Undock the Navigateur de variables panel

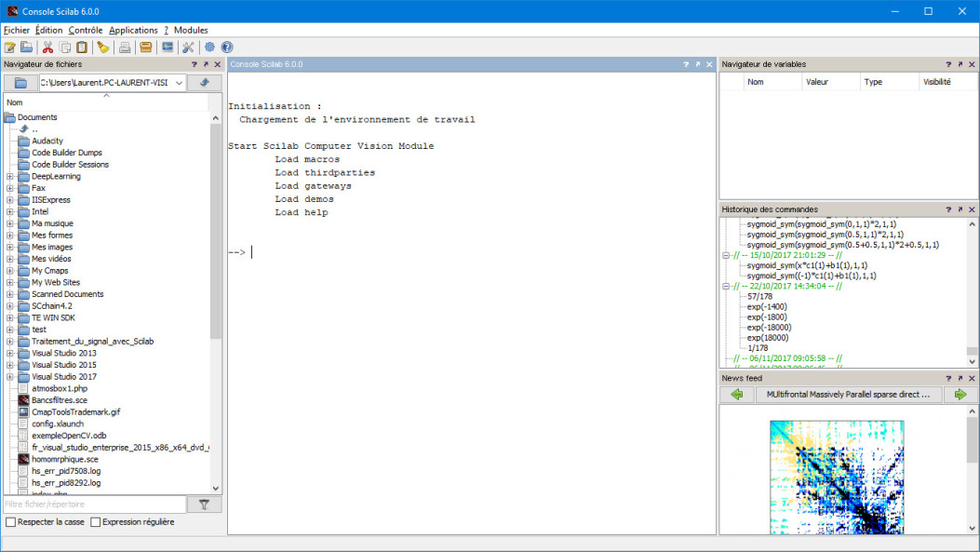point(960,64)
